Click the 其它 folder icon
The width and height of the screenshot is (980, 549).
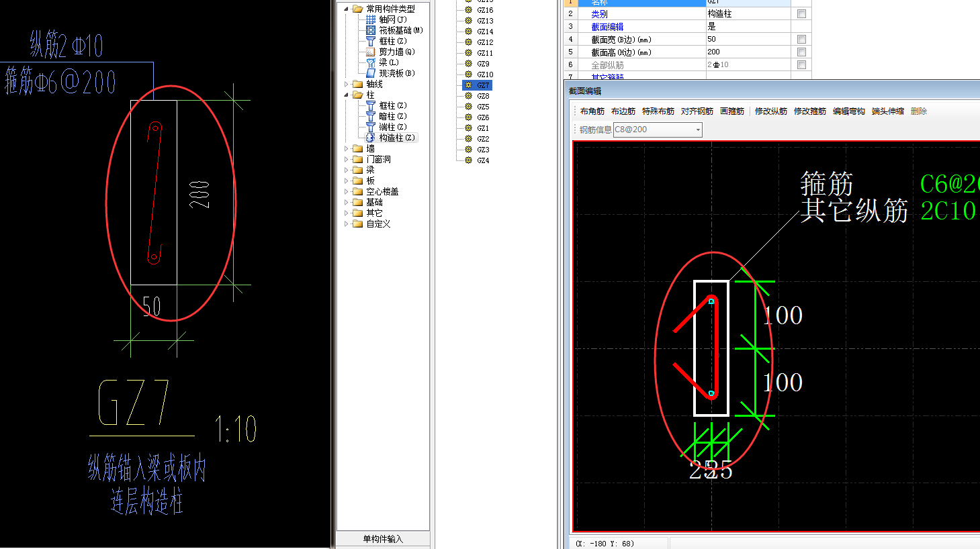[x=357, y=213]
